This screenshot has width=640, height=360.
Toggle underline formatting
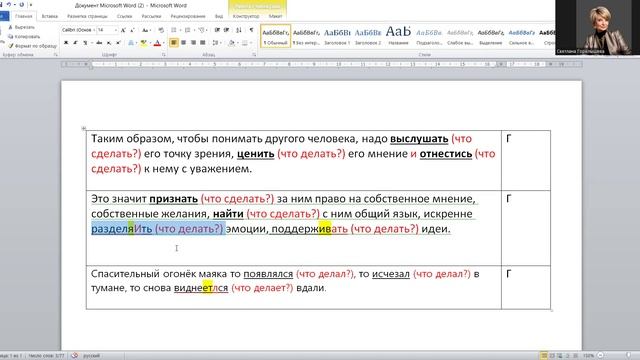coord(85,42)
